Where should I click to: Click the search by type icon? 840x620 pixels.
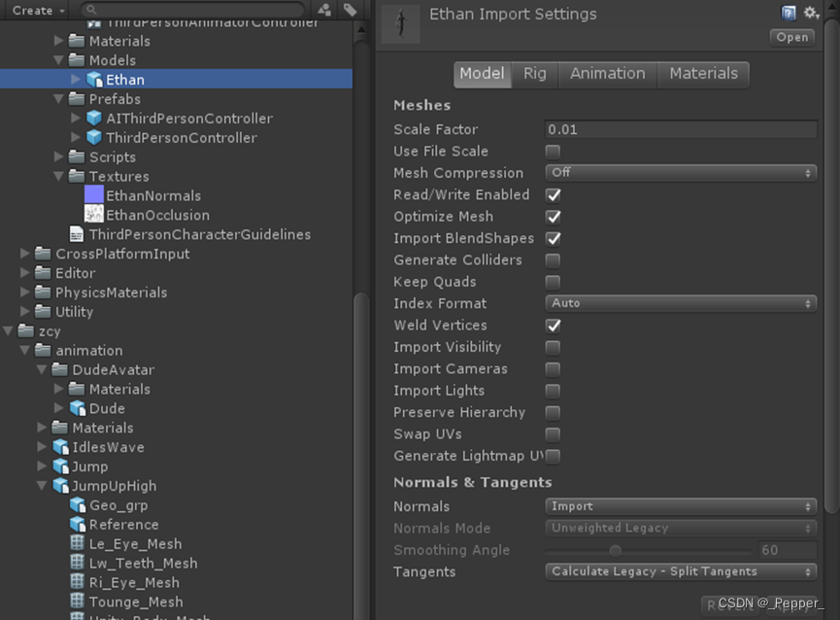point(322,9)
